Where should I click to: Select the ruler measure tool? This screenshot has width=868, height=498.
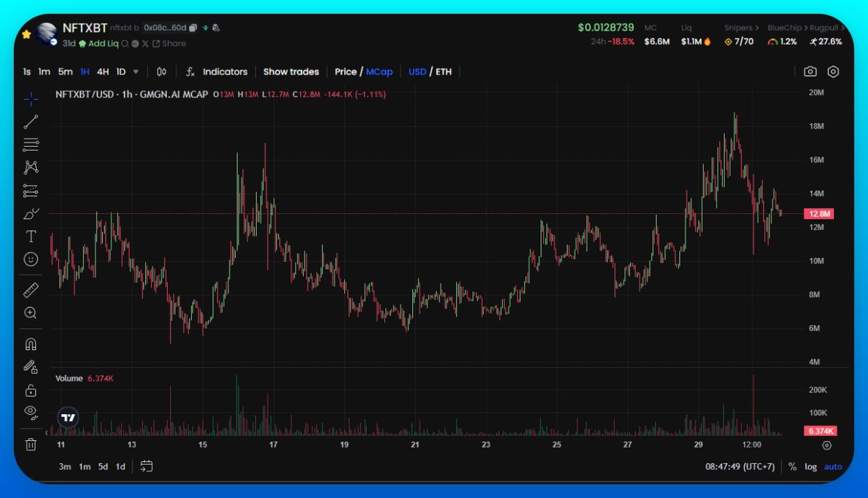click(31, 290)
